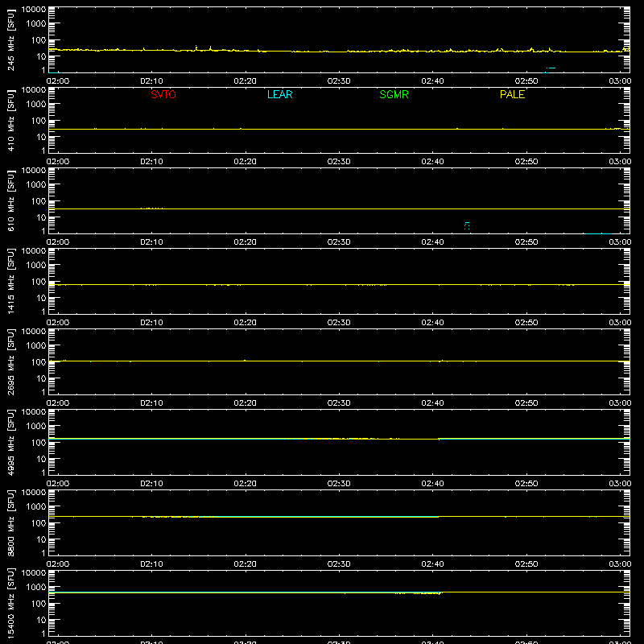Click the 15400 MHz [SFU] axis label
This screenshot has height=644, width=644.
[10, 603]
